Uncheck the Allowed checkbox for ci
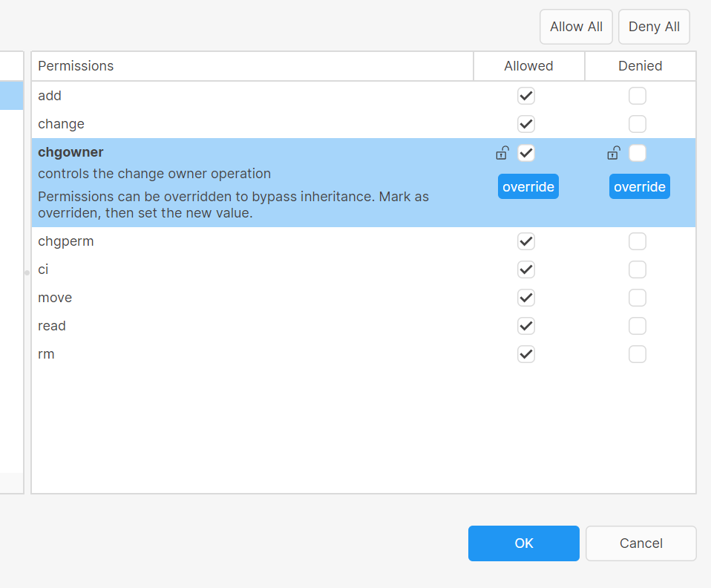This screenshot has height=588, width=711. tap(526, 269)
